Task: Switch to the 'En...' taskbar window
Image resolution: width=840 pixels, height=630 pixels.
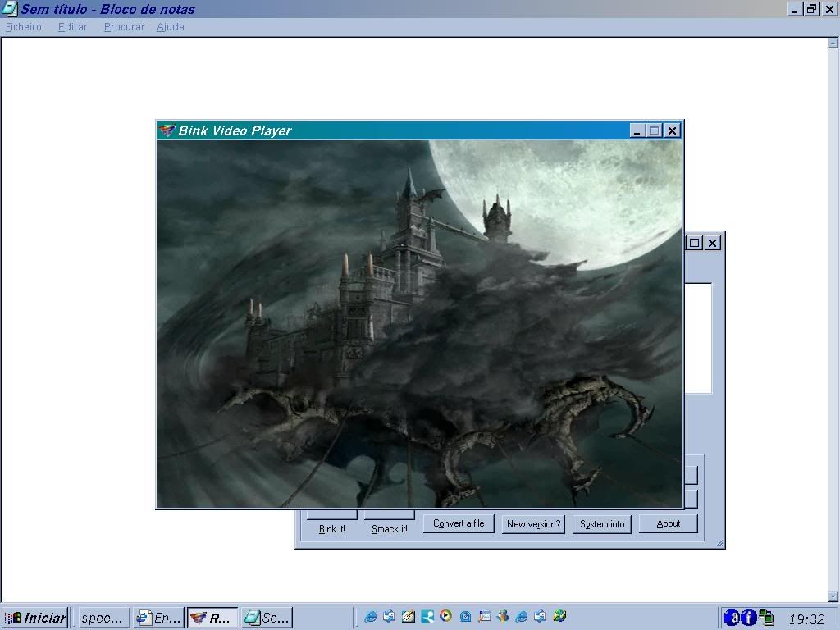Action: point(158,618)
